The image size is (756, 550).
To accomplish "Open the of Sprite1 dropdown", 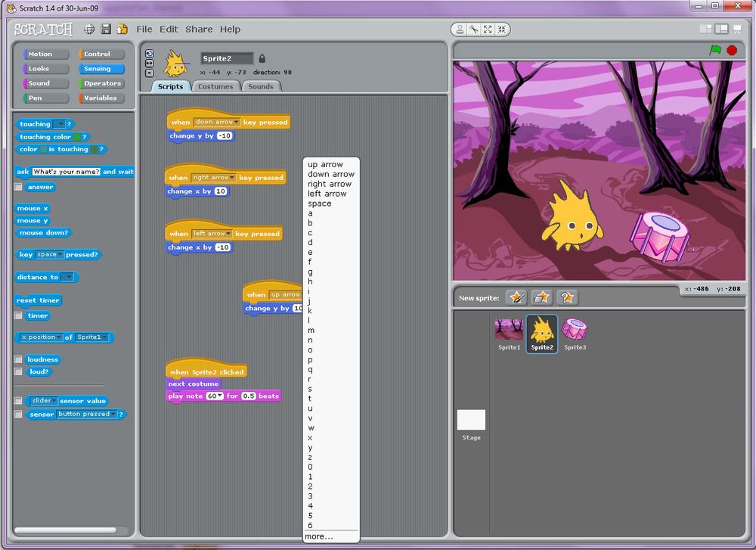I will pyautogui.click(x=92, y=337).
